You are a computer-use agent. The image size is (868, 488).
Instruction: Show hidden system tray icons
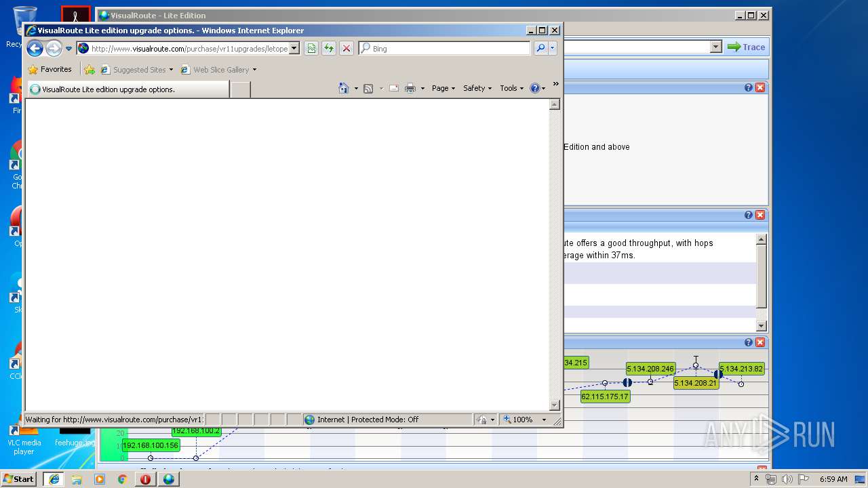pos(757,479)
